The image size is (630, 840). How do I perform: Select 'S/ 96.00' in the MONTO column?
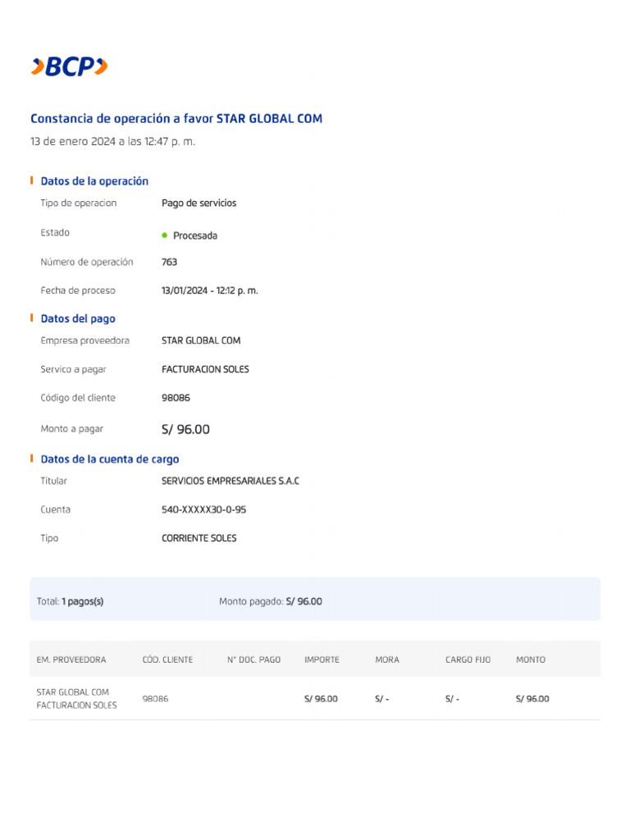532,699
